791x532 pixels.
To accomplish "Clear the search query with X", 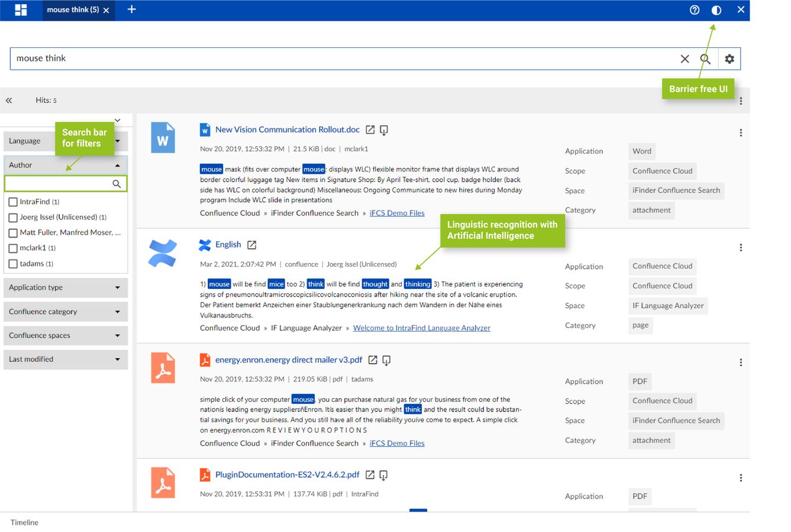I will click(685, 59).
